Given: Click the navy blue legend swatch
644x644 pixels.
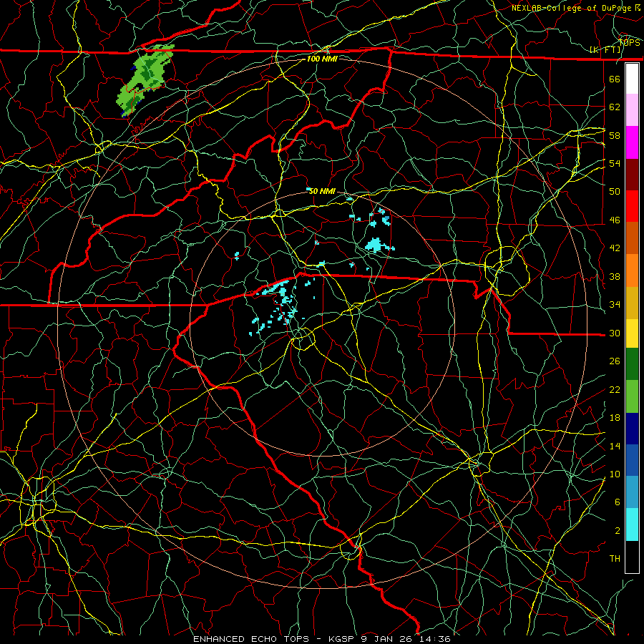Looking at the screenshot, I should [x=632, y=429].
